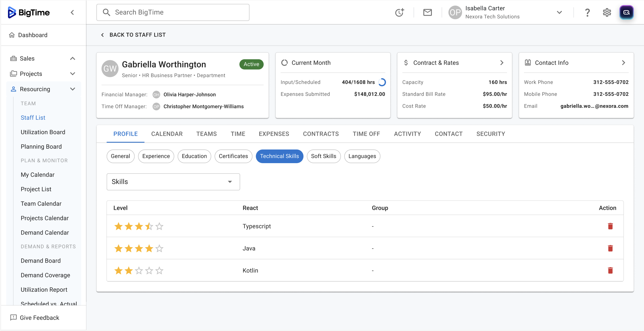Open the purple chat assistant icon
644x331 pixels.
[626, 12]
